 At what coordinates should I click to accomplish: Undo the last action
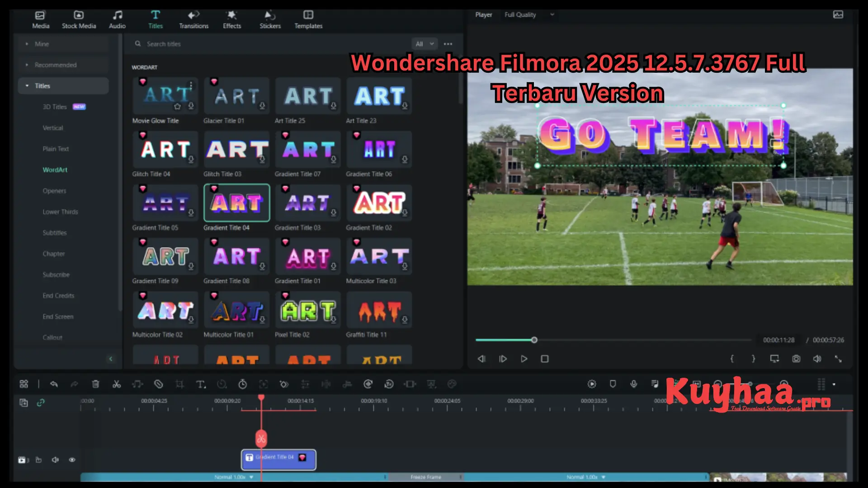[54, 384]
